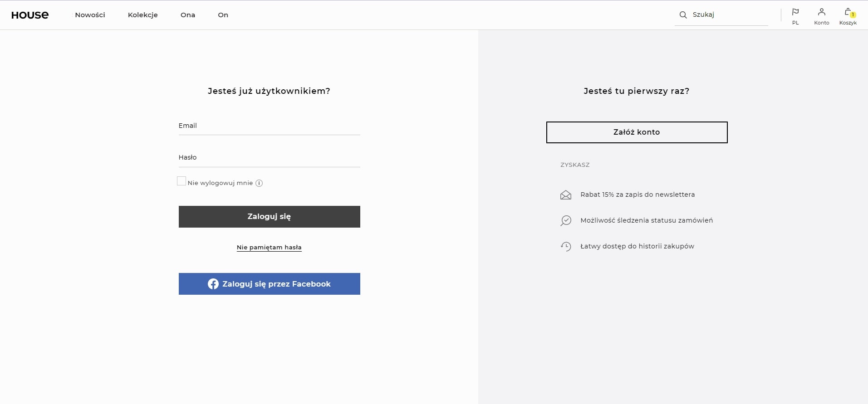
Task: Open the PL language flag icon
Action: tap(795, 12)
